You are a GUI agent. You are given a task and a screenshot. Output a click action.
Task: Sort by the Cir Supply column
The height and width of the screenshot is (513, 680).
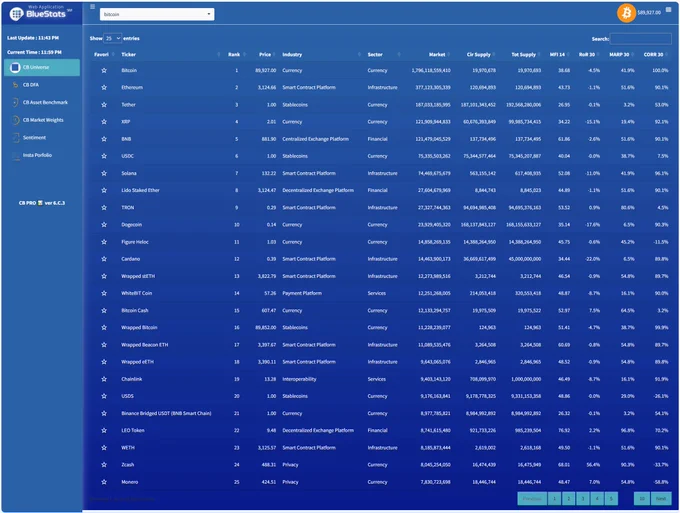pyautogui.click(x=479, y=55)
